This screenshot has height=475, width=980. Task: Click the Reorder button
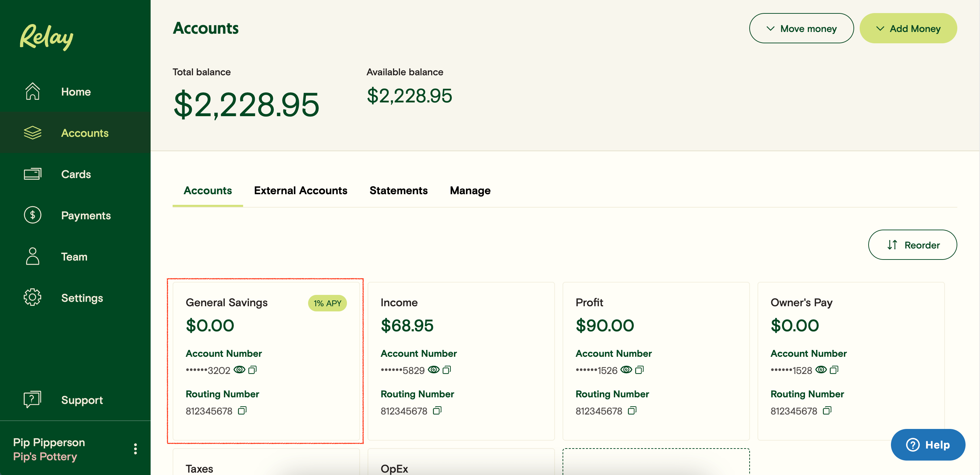pyautogui.click(x=912, y=244)
